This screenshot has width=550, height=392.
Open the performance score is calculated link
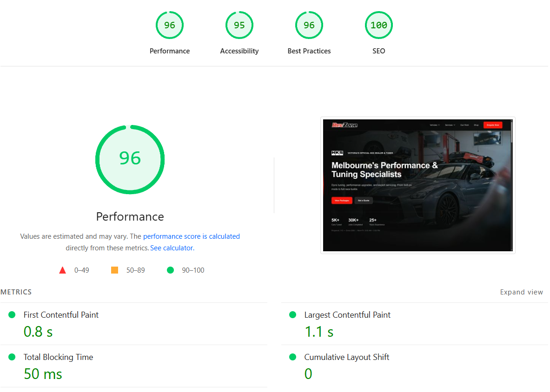coord(192,236)
